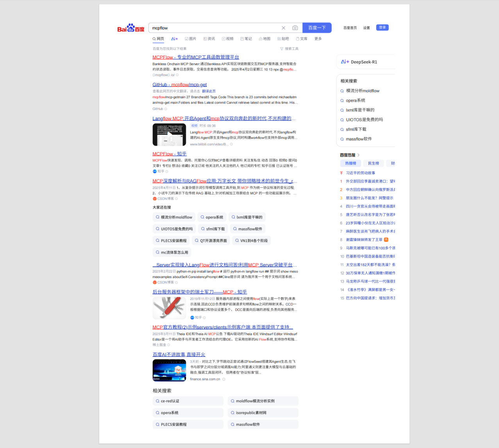Switch to the 文库 tab

301,39
